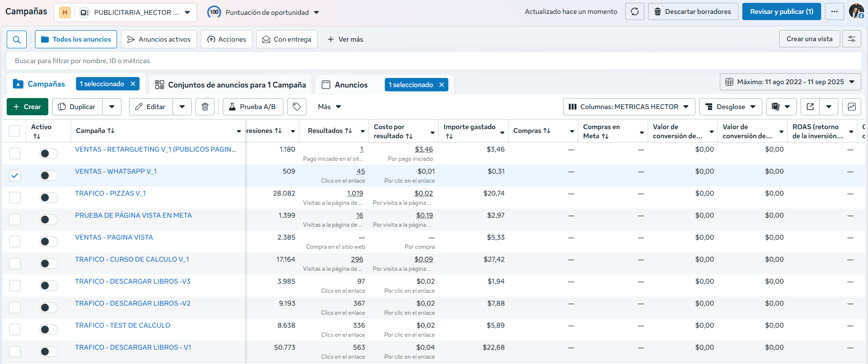This screenshot has height=364, width=868.
Task: Open the view settings sliders icon
Action: (851, 39)
